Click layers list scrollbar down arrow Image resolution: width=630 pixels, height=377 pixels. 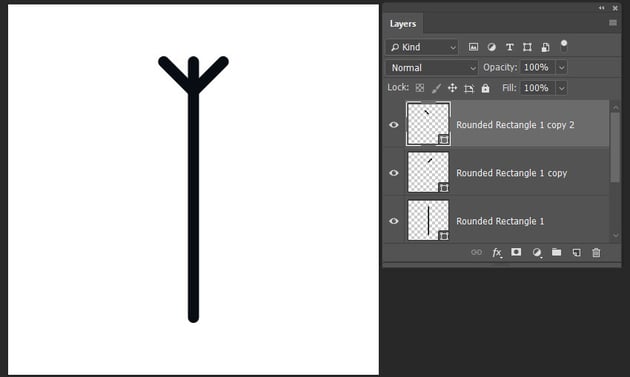pos(615,236)
